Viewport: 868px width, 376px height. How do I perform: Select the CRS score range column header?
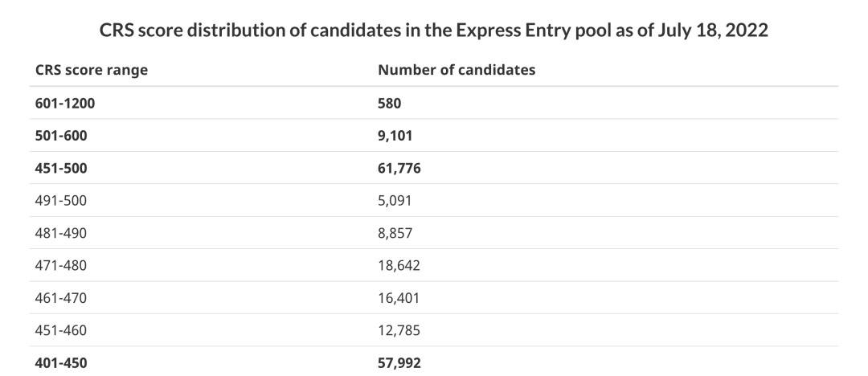click(x=92, y=70)
